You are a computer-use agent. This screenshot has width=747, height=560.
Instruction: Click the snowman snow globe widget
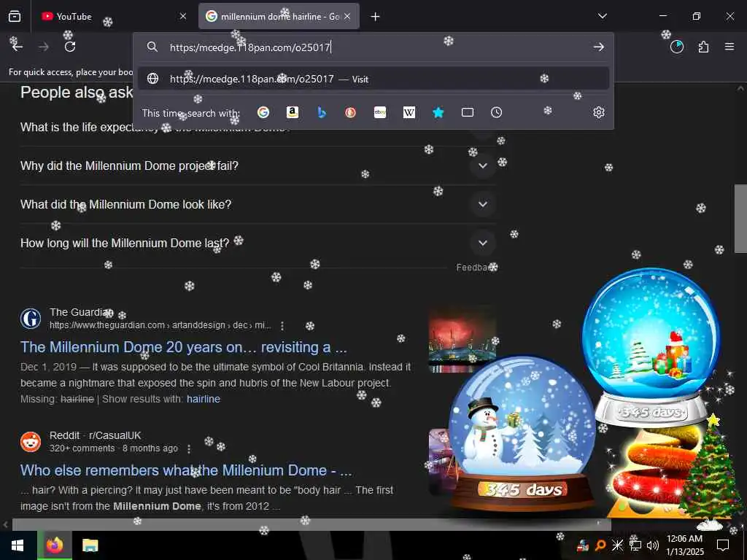pyautogui.click(x=522, y=433)
